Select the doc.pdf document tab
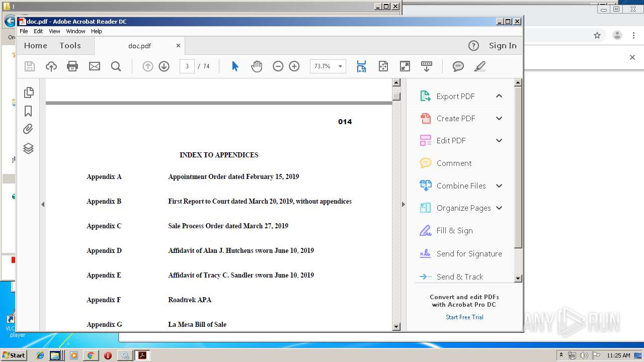The width and height of the screenshot is (644, 362). (x=139, y=46)
